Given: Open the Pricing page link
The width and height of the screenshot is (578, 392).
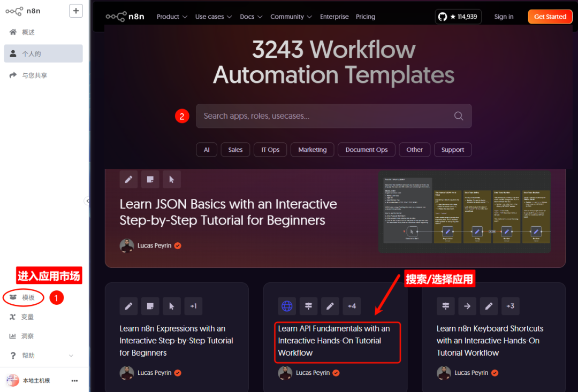Looking at the screenshot, I should tap(366, 17).
